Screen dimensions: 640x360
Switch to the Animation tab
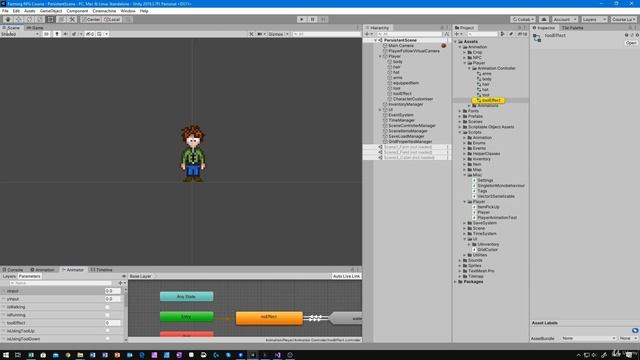tap(42, 270)
